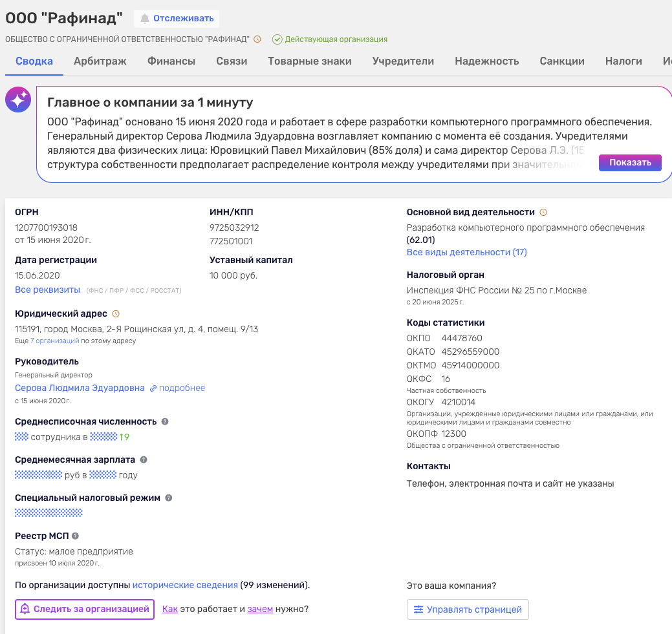Viewport: 672px width, 634px height.
Task: Click help icon next to Среднесписочная численность
Action: pyautogui.click(x=165, y=421)
